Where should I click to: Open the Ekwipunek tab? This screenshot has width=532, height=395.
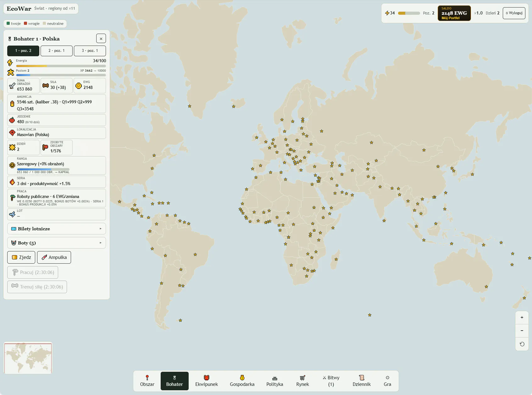click(207, 381)
